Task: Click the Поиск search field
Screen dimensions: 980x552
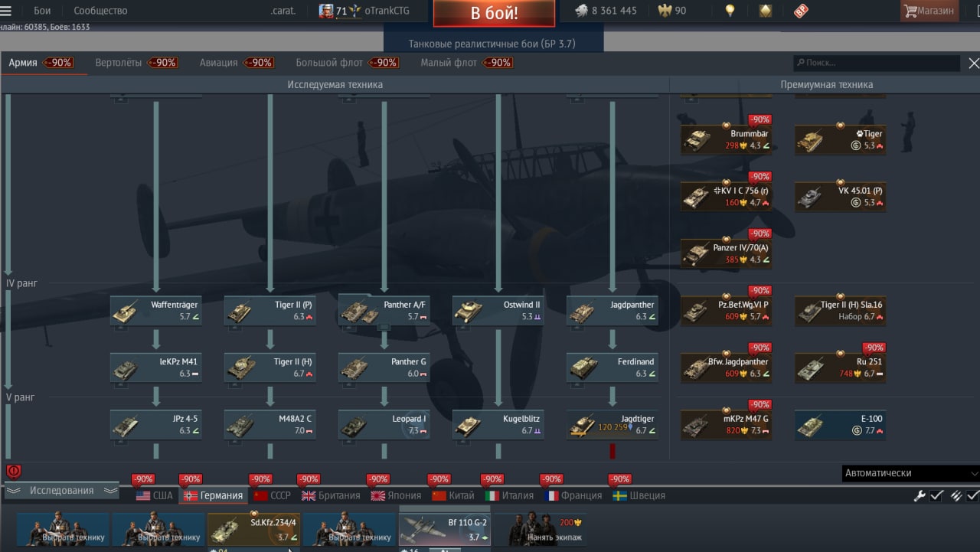Action: coord(877,63)
